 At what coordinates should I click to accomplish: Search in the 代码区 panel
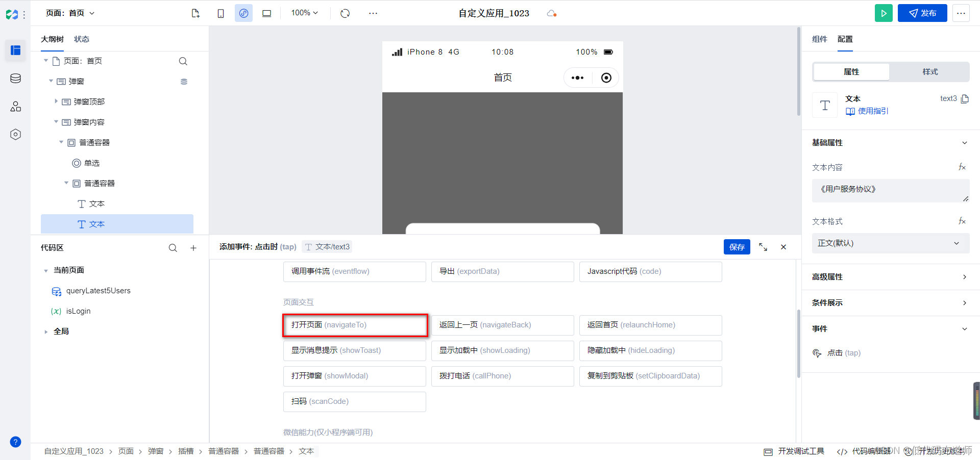tap(173, 248)
